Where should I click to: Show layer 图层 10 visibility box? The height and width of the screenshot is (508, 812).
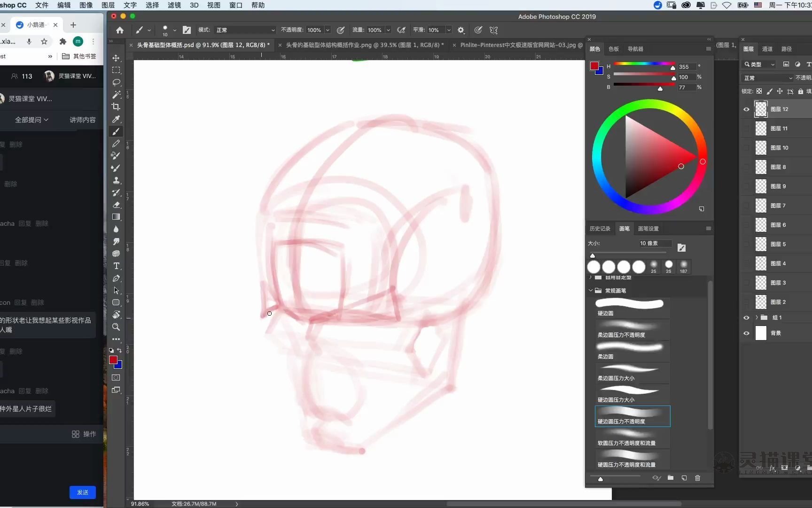coord(746,148)
